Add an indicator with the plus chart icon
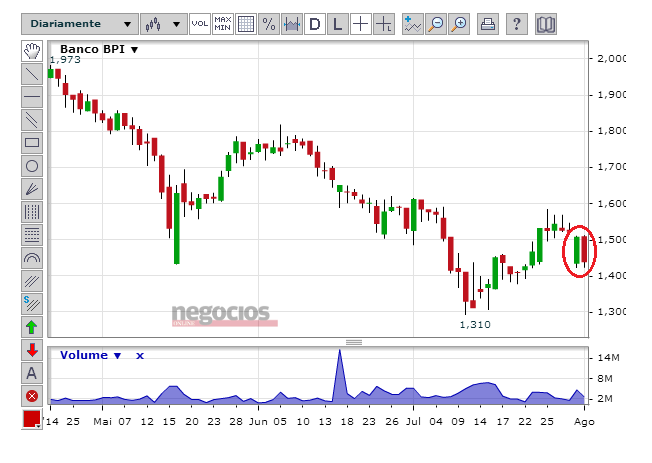 [x=413, y=24]
